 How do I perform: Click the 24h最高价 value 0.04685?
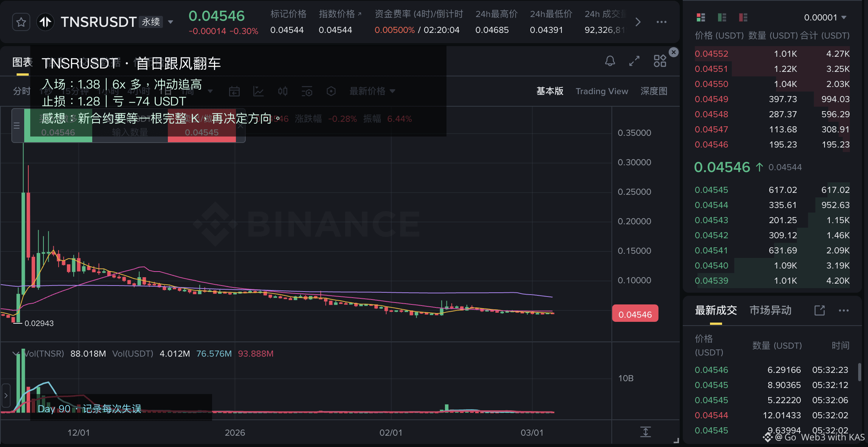click(492, 30)
